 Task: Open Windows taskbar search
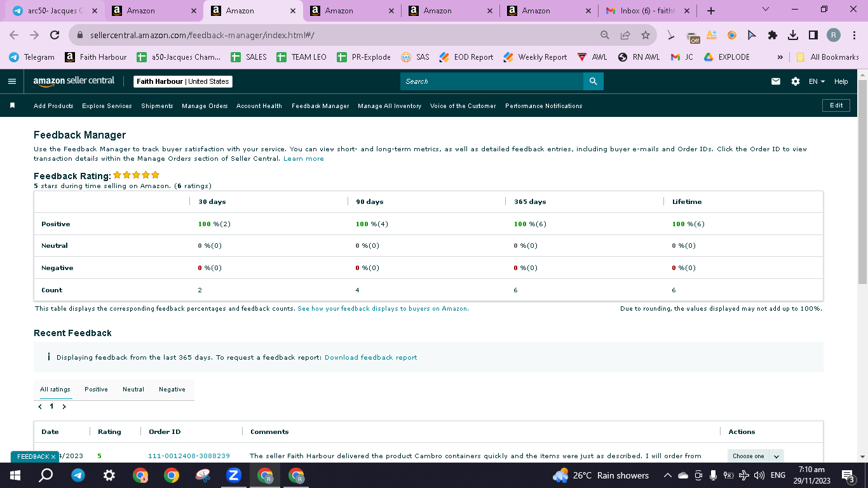pyautogui.click(x=46, y=475)
